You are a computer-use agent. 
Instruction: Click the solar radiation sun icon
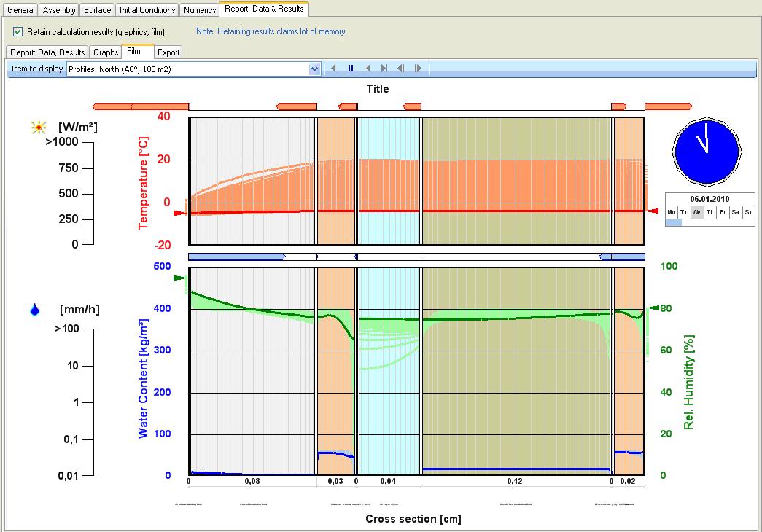point(37,128)
